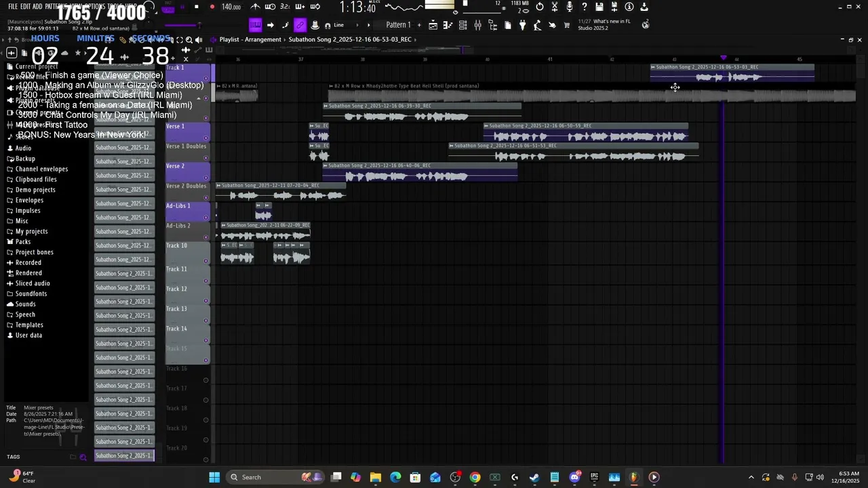868x488 pixels.
Task: Click the red Record button
Action: pos(212,7)
